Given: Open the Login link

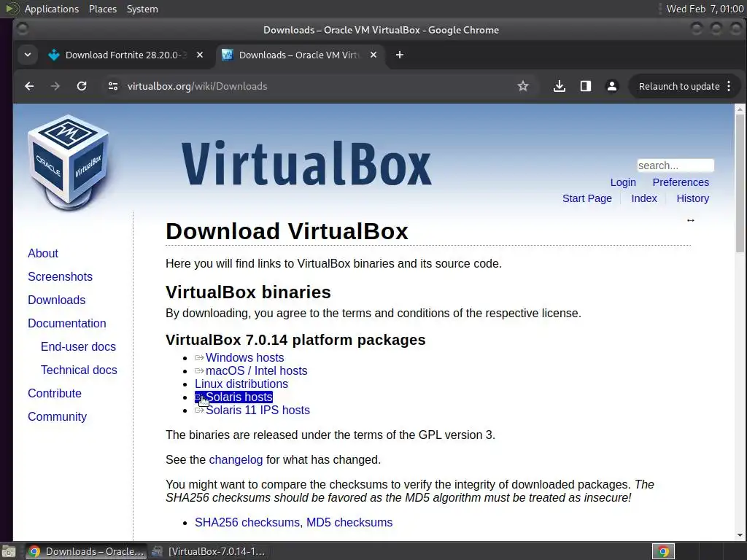Looking at the screenshot, I should tap(623, 182).
